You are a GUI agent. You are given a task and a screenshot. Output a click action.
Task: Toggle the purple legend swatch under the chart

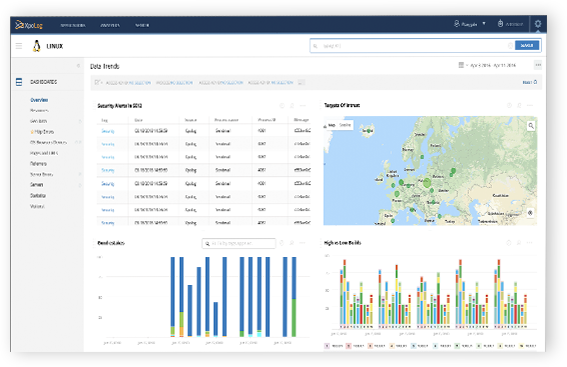(327, 346)
